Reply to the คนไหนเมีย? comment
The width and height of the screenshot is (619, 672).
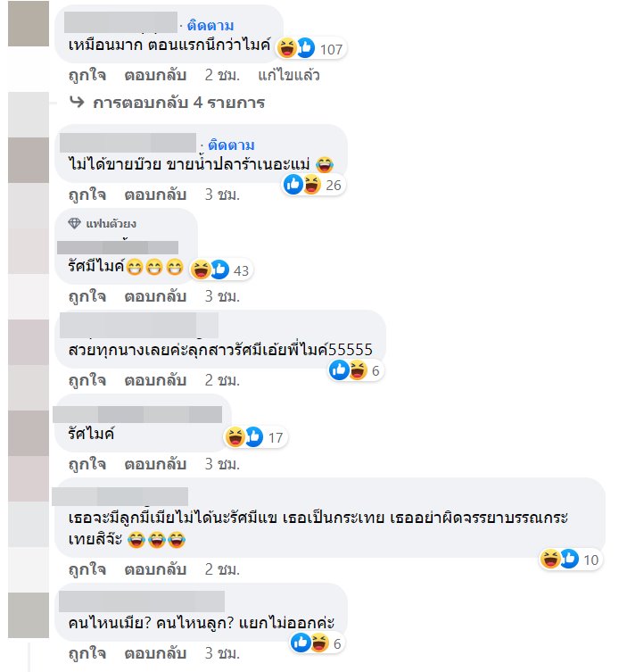(x=155, y=653)
